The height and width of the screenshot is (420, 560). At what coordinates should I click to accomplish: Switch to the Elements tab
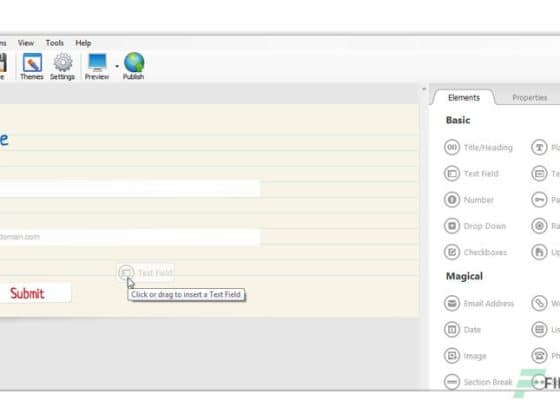coord(464,98)
